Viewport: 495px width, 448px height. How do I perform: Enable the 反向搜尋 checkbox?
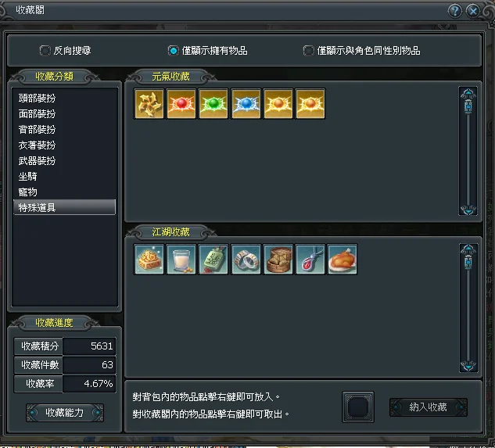[45, 50]
